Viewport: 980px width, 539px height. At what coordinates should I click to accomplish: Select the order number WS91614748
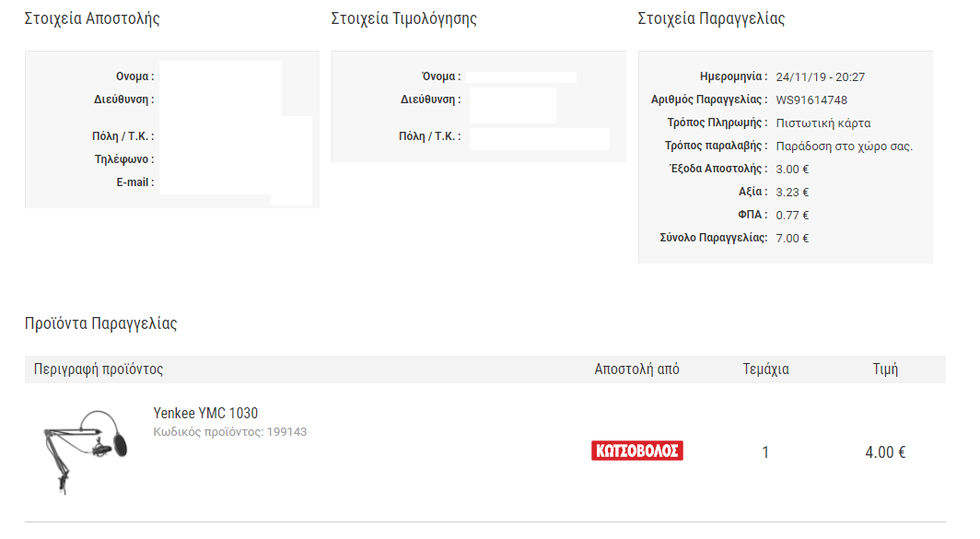coord(811,100)
